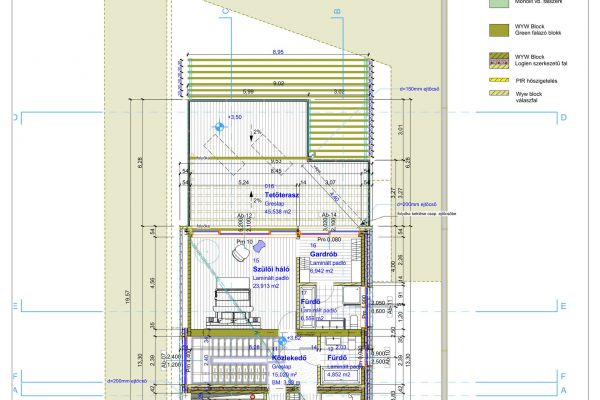Click the "5,99" dimension value

click(x=248, y=91)
